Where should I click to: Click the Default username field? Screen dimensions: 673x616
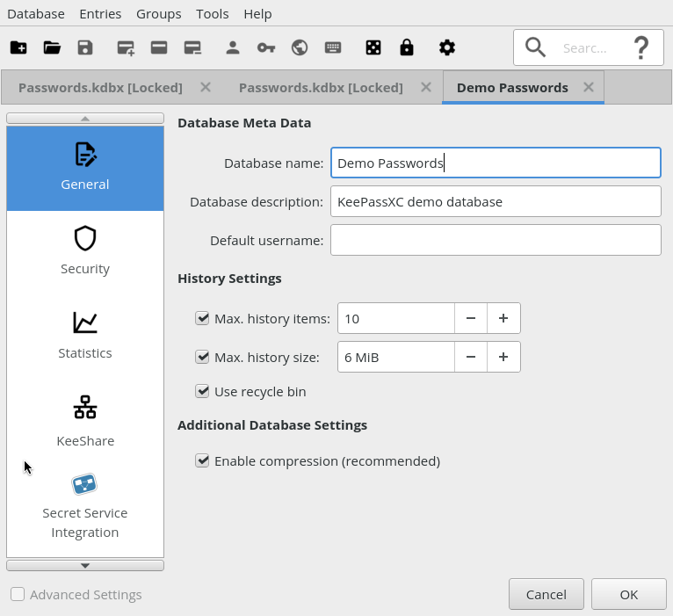[496, 240]
